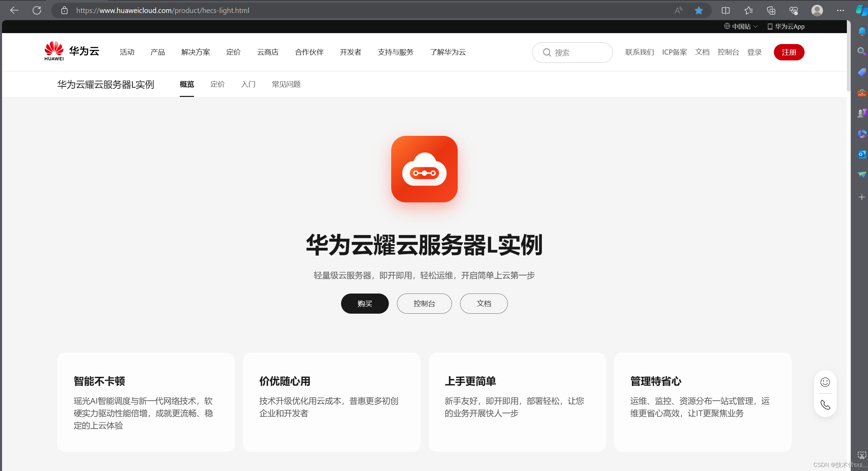
Task: Open the sidebar Microsoft 365 icon
Action: (862, 134)
